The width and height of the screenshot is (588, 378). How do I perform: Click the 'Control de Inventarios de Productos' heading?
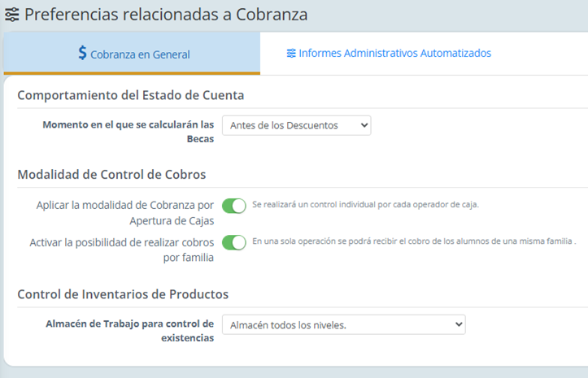(x=123, y=293)
